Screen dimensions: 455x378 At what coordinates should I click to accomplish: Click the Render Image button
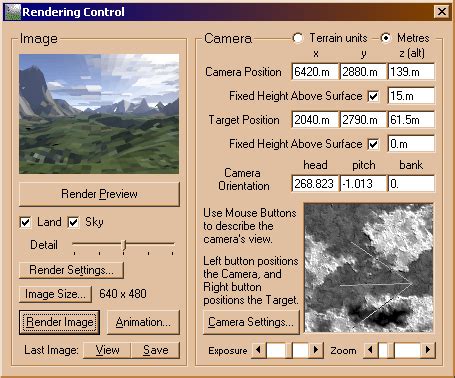pos(59,322)
